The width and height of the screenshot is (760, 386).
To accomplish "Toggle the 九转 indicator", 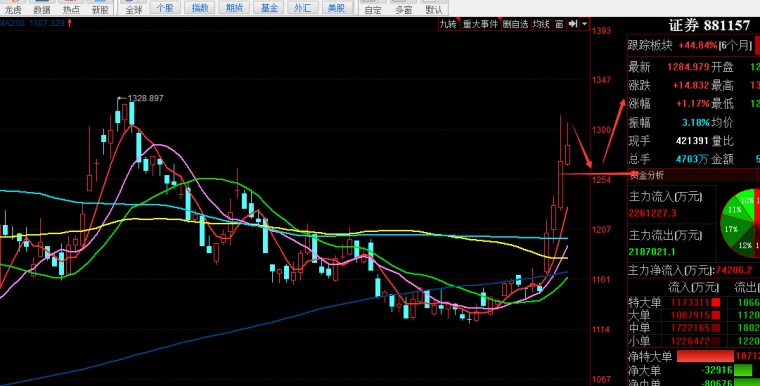I will coord(448,24).
